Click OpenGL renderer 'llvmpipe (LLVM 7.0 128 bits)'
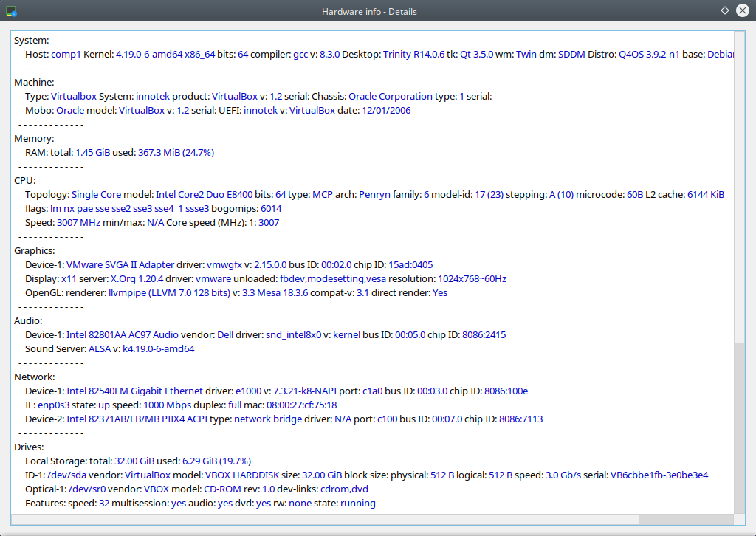This screenshot has width=756, height=536. (x=169, y=292)
